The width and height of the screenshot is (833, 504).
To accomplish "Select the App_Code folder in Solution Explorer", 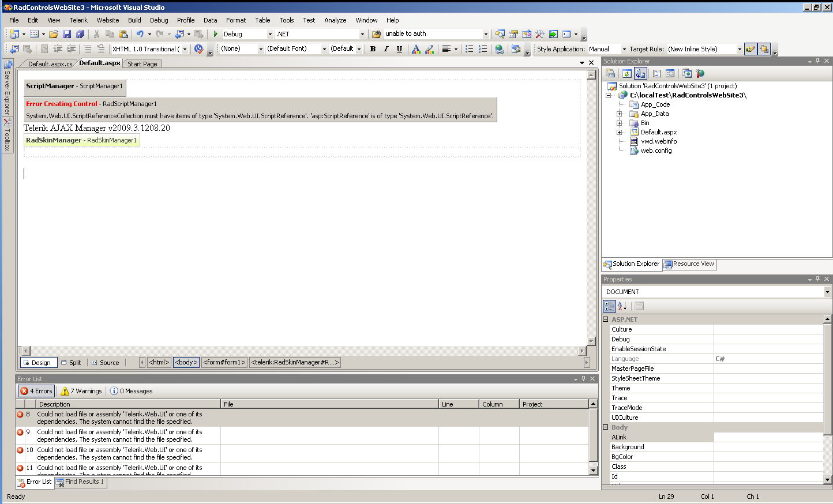I will [x=655, y=104].
